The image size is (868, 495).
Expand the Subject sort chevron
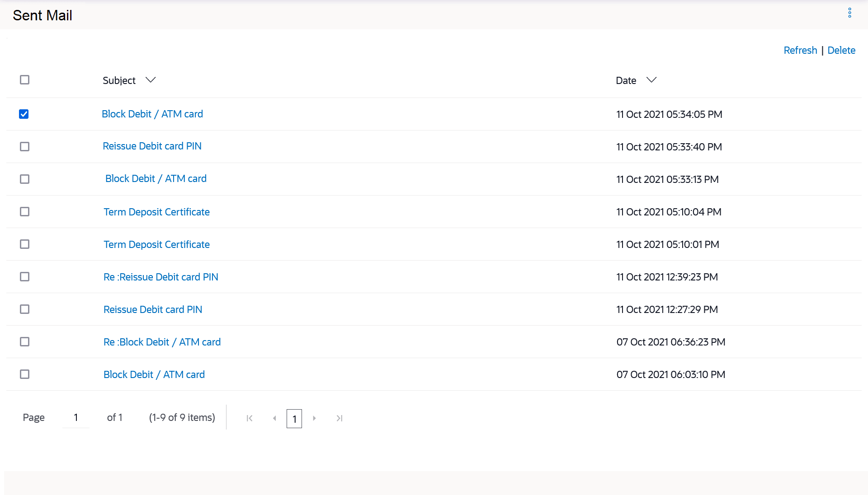(151, 80)
